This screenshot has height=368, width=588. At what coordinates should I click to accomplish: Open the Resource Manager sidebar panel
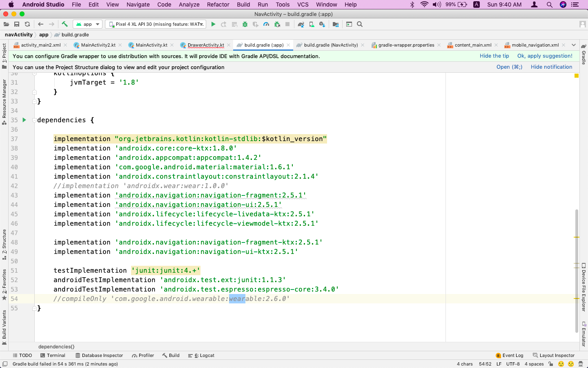[4, 102]
